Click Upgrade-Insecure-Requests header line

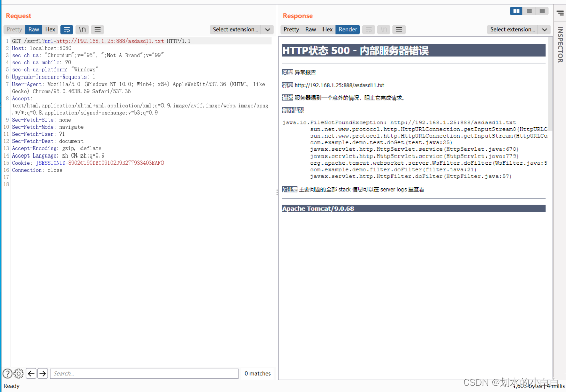point(53,77)
